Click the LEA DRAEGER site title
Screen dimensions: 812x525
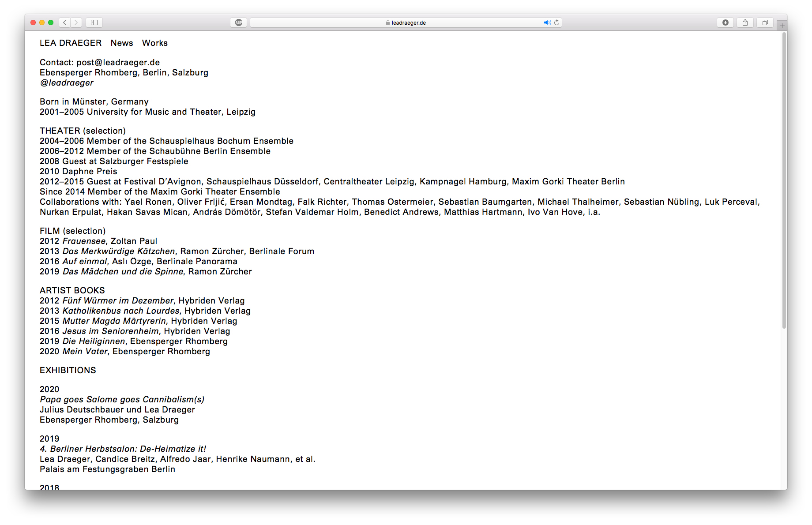pos(71,43)
